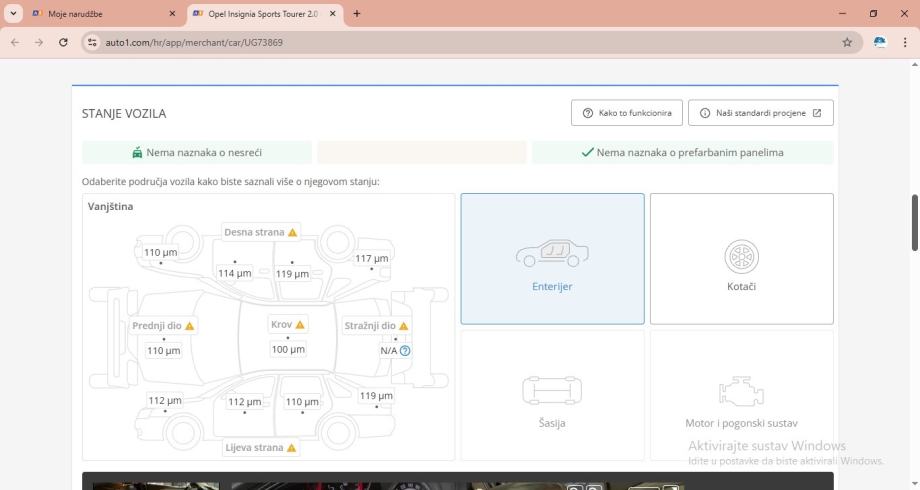Click the warning triangle next to Prednji dio
The image size is (920, 490).
190,326
